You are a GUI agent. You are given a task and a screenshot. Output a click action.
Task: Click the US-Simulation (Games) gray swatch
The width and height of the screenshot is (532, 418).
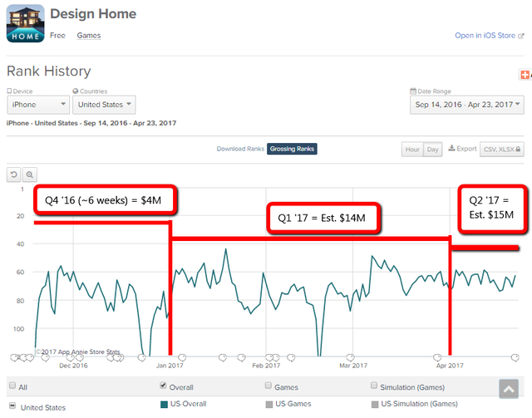pos(375,404)
